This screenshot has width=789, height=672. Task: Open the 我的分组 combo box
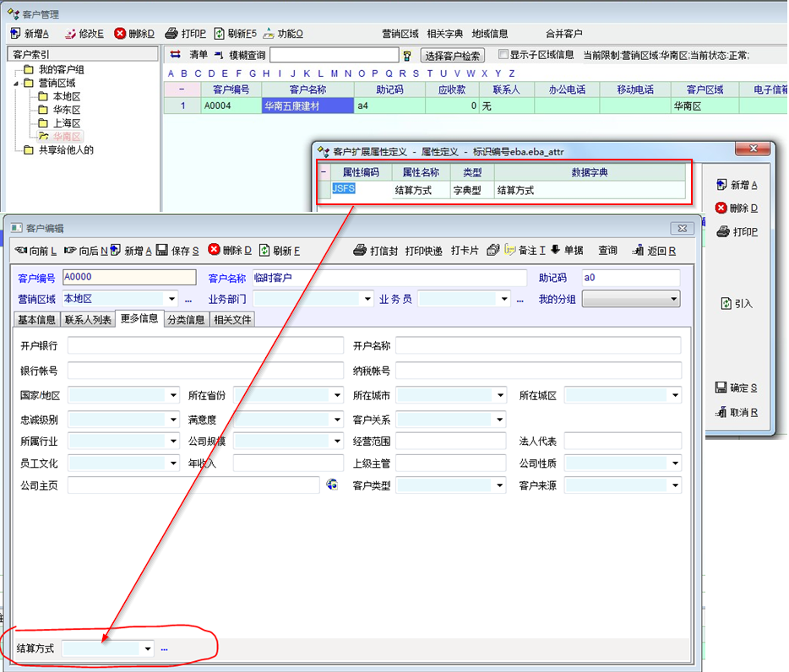click(673, 299)
